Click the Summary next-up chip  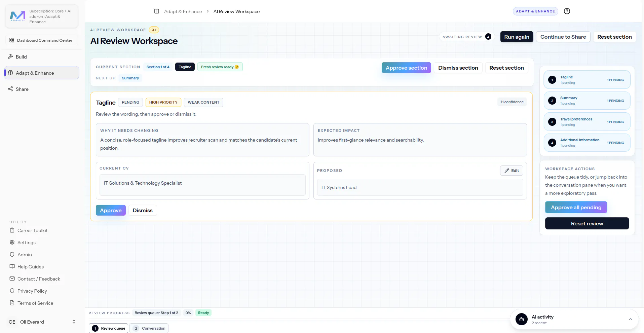click(x=130, y=78)
